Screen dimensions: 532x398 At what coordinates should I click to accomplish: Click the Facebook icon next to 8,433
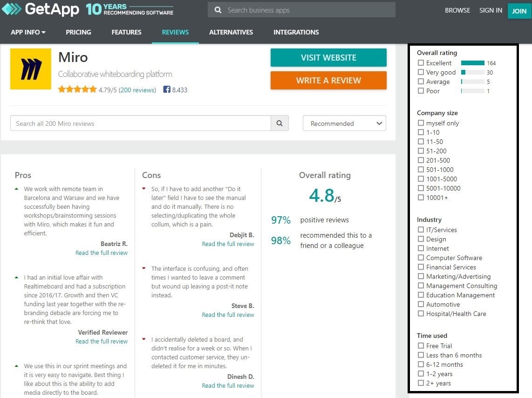point(167,89)
